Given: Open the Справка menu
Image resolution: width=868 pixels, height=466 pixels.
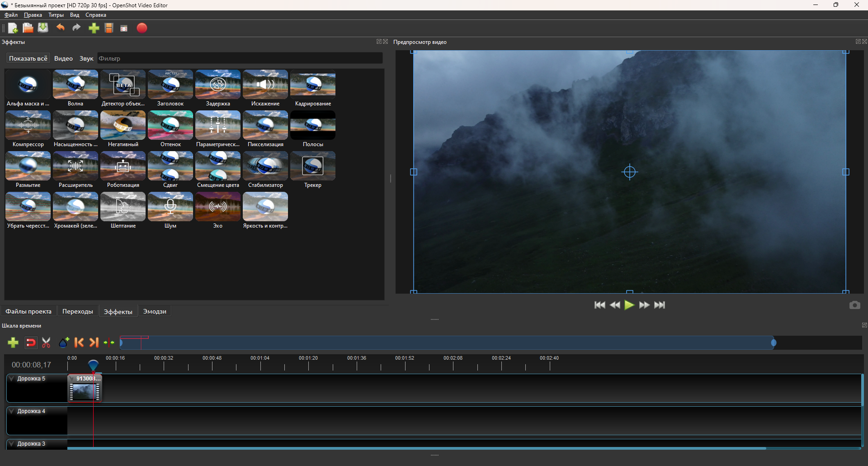Looking at the screenshot, I should click(x=96, y=15).
